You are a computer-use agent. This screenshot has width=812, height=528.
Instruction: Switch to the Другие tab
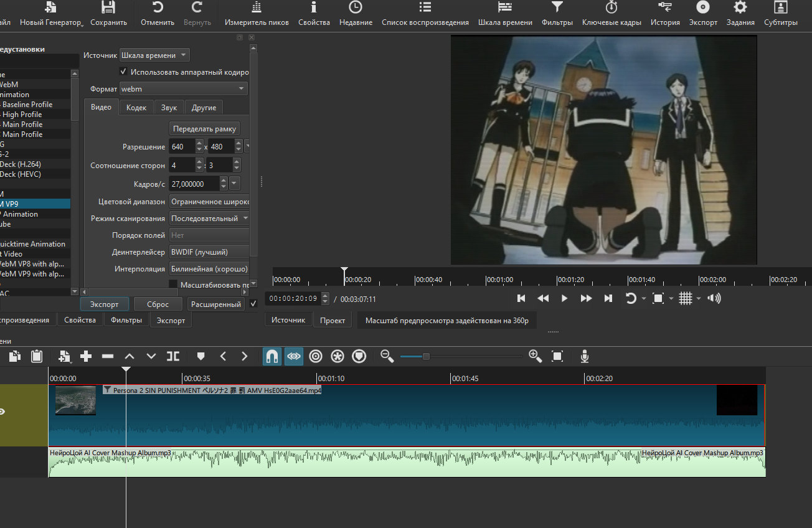click(x=204, y=108)
